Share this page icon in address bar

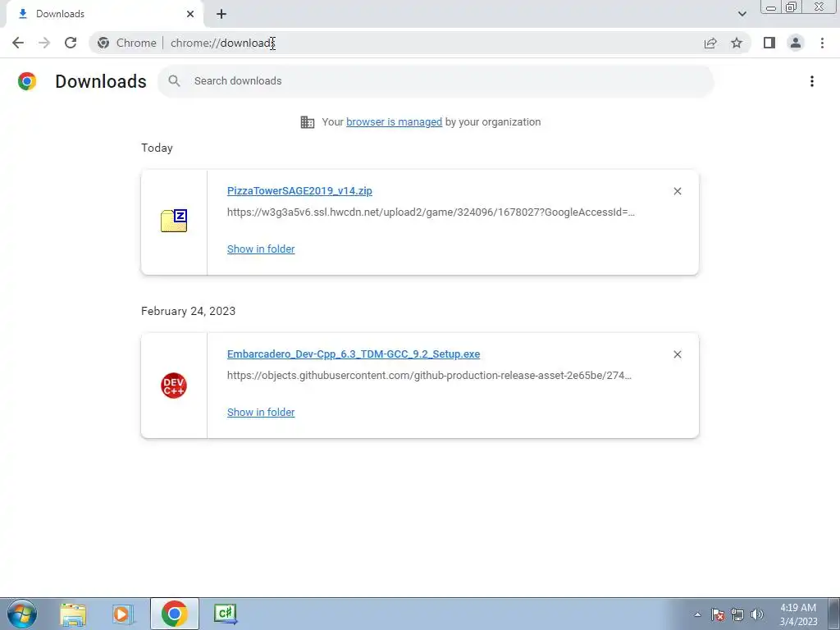710,43
